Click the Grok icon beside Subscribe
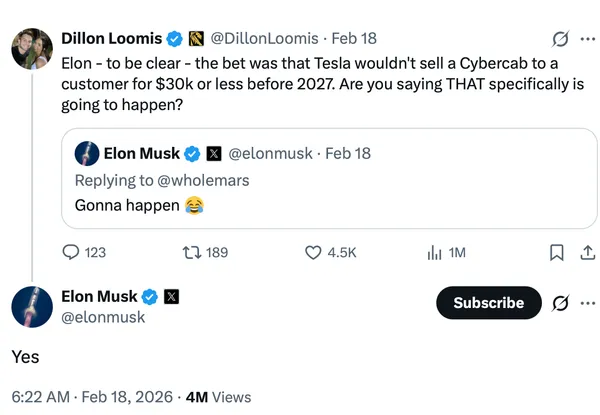The width and height of the screenshot is (600, 415). [561, 302]
